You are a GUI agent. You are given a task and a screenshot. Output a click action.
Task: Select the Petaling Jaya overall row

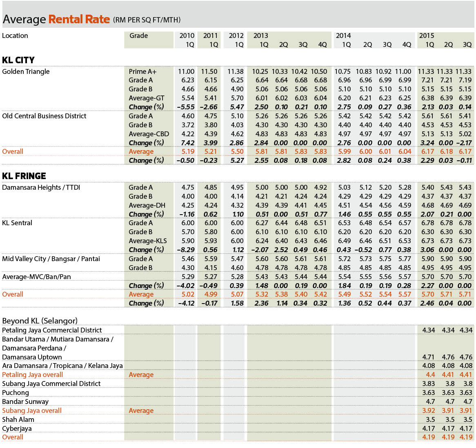[x=238, y=375]
